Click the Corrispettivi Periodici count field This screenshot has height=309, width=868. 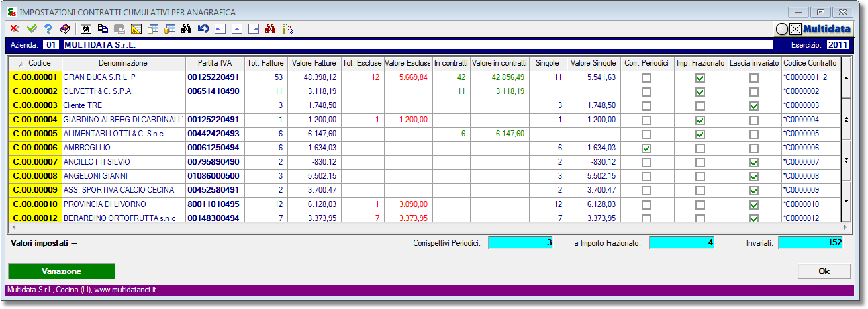pyautogui.click(x=521, y=242)
